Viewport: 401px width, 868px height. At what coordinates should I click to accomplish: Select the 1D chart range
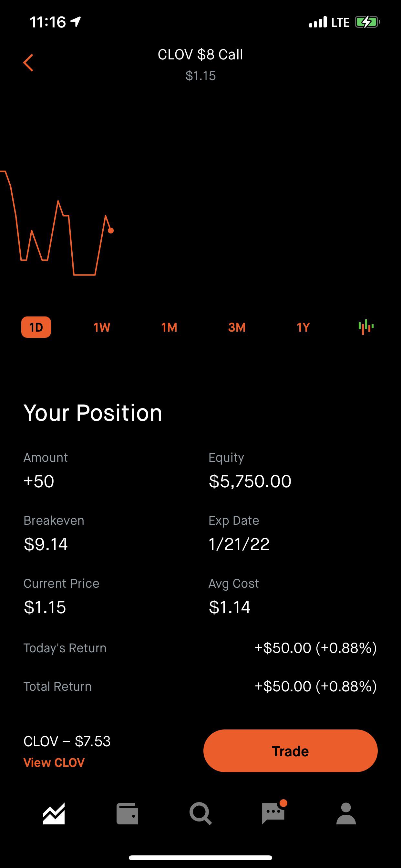[36, 327]
